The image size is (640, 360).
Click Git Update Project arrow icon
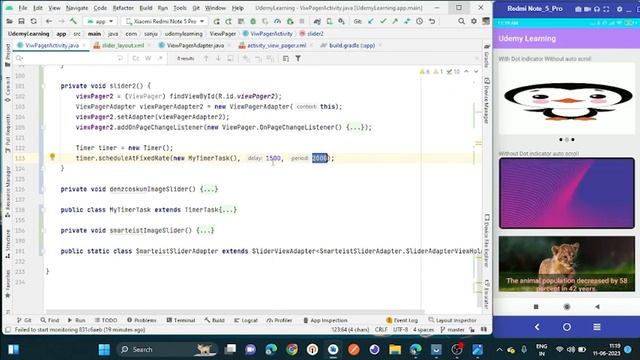click(x=371, y=21)
